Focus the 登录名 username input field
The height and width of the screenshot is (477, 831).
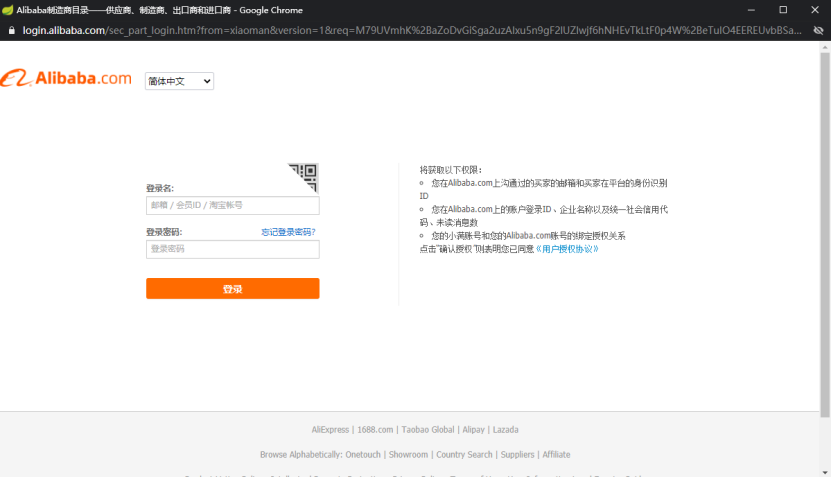click(x=233, y=205)
